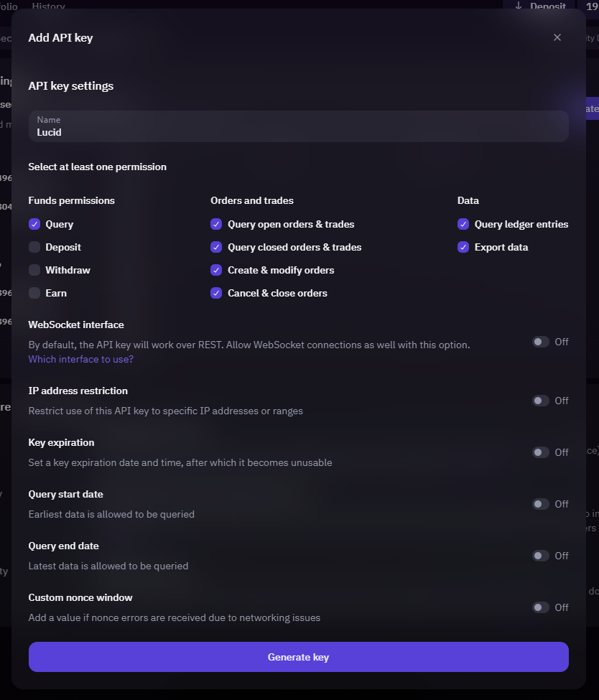Open the "Which interface to use?" link
This screenshot has height=700, width=599.
point(80,359)
